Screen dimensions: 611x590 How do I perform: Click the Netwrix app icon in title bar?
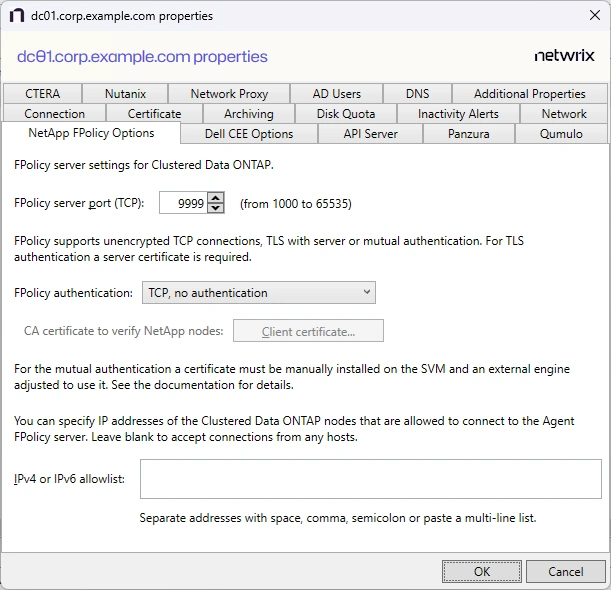point(17,16)
